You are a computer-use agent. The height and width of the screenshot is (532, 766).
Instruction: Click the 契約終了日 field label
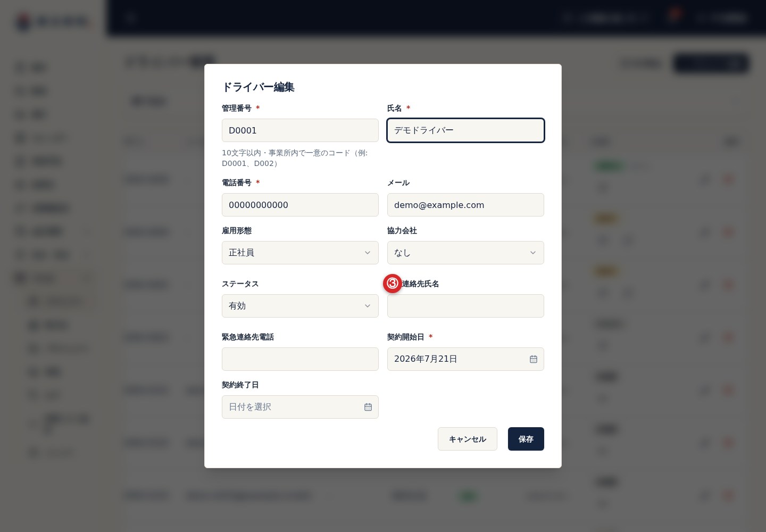[x=240, y=385]
